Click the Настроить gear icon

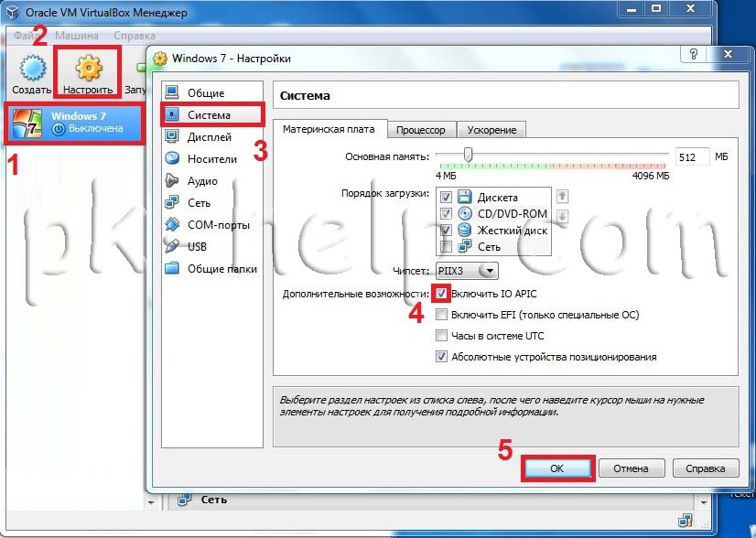[x=88, y=68]
